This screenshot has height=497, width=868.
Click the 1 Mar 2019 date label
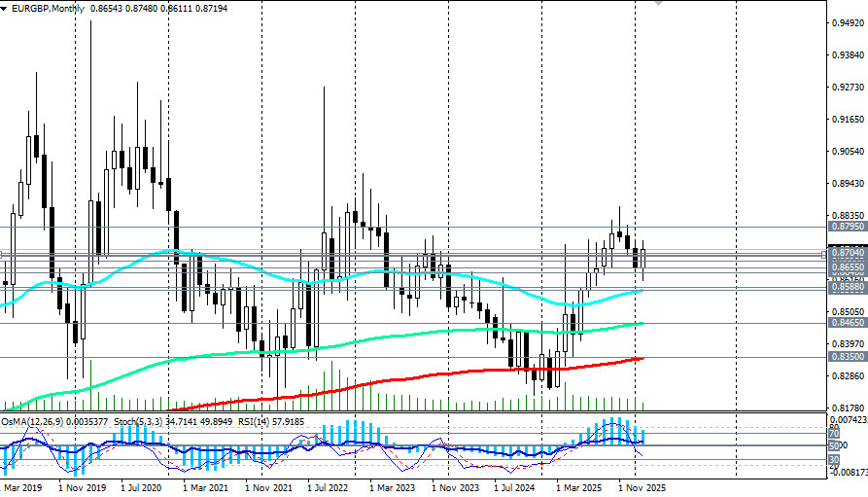[20, 488]
